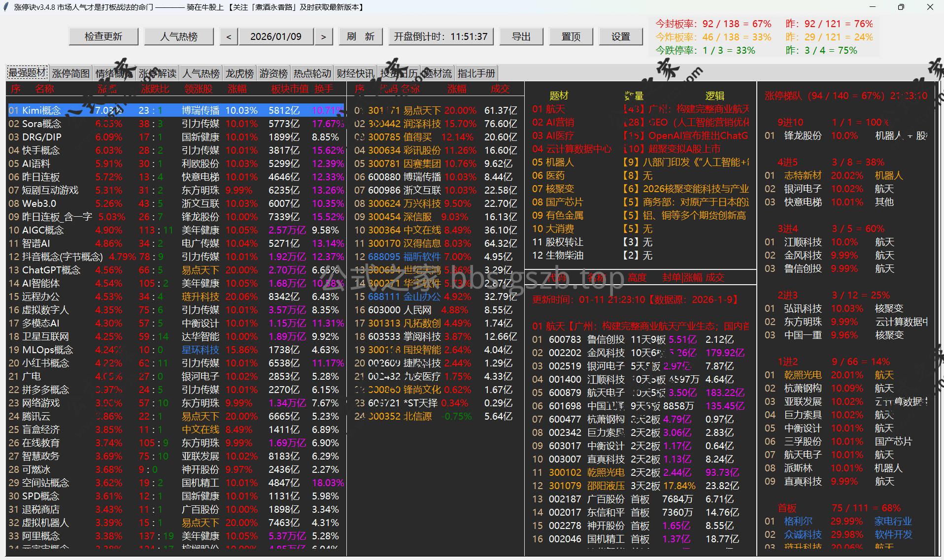This screenshot has width=944, height=560.
Task: Click the 名称 column header
Action: pyautogui.click(x=44, y=89)
